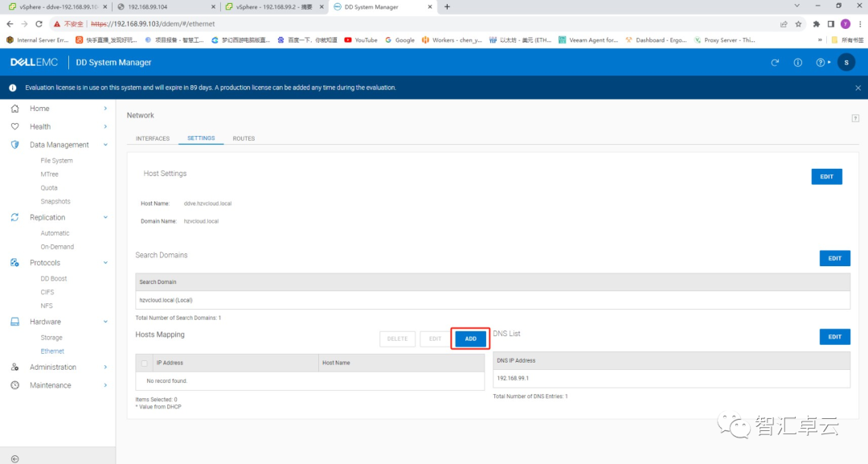Image resolution: width=868 pixels, height=464 pixels.
Task: Collapse the Data Management chevron
Action: point(105,145)
